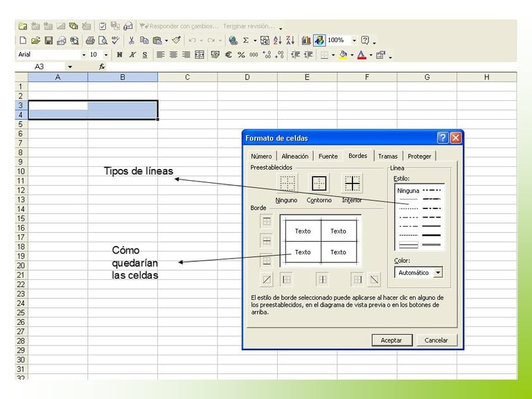Expand the fill color dropdown arrow
Viewport: 532px width, 399px height.
coord(352,55)
